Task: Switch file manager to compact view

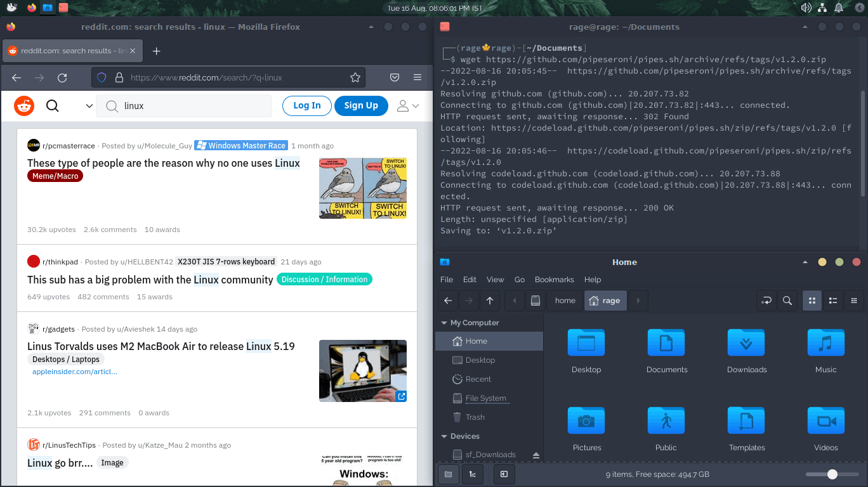Action: [854, 301]
